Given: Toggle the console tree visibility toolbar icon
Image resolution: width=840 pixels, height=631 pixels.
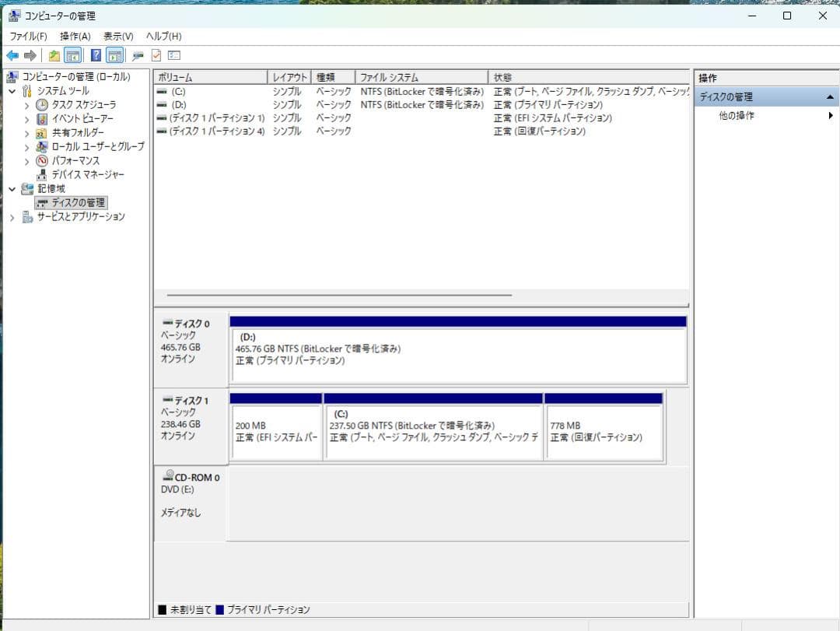Looking at the screenshot, I should pos(74,54).
